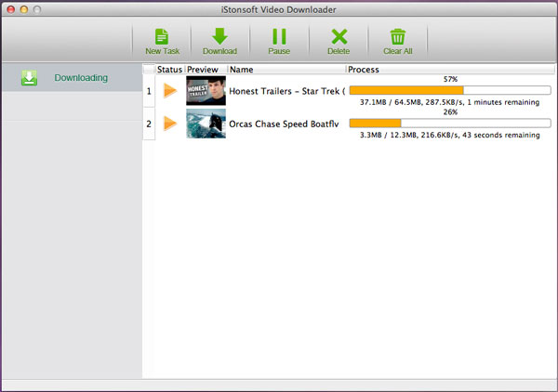Click play status icon for Orcas Chase
Screen dimensions: 558x392
(x=170, y=124)
